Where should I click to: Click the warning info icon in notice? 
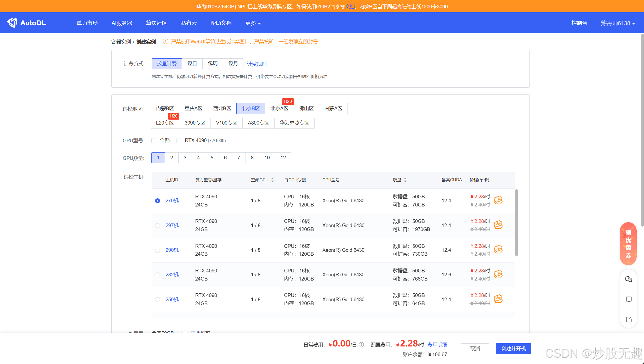tap(165, 41)
